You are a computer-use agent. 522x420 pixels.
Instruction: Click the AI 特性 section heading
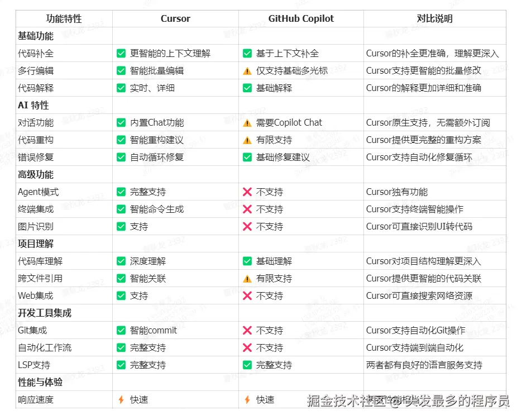(x=33, y=105)
